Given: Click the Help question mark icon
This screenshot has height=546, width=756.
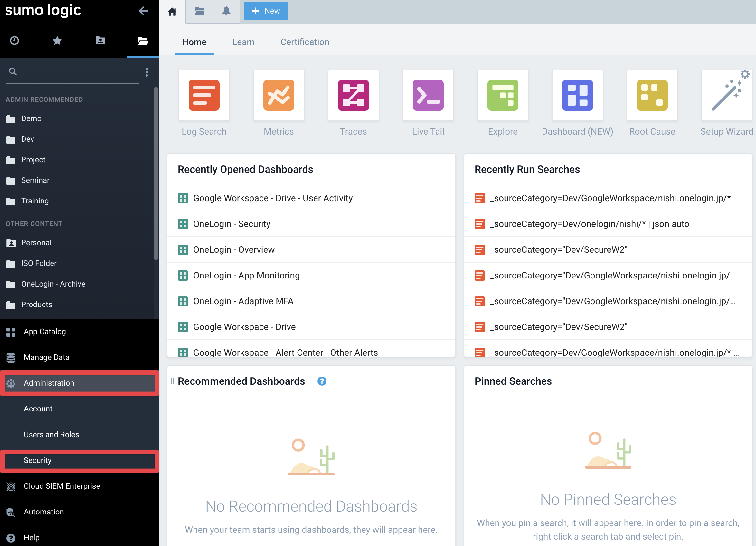Looking at the screenshot, I should click(11, 538).
